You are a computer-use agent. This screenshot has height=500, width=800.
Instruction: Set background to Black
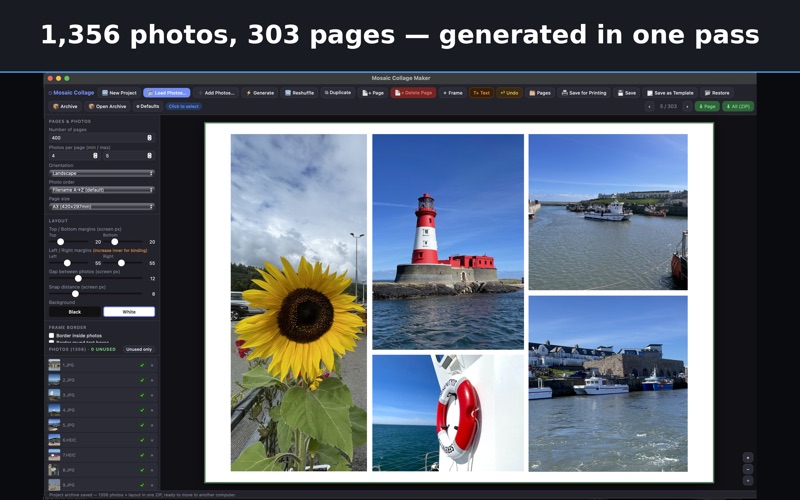pos(74,312)
